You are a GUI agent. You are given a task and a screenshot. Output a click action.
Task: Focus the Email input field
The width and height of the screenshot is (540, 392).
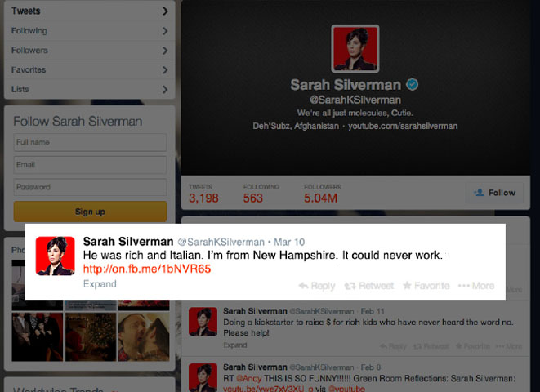(x=90, y=164)
